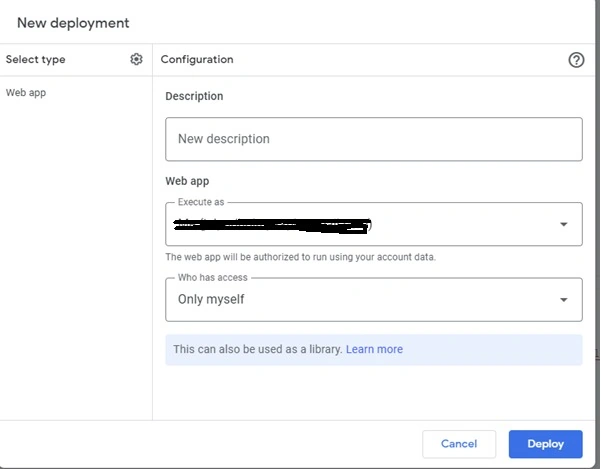
Task: Click the blue library info banner
Action: tap(374, 350)
